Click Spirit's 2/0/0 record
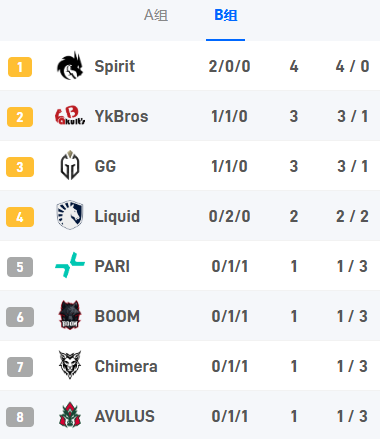The width and height of the screenshot is (380, 439). (229, 66)
